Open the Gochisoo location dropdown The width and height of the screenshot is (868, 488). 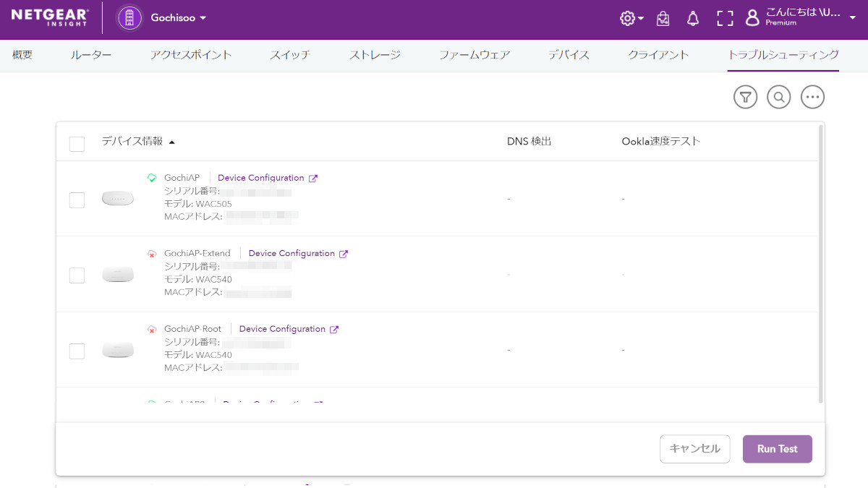(x=179, y=18)
